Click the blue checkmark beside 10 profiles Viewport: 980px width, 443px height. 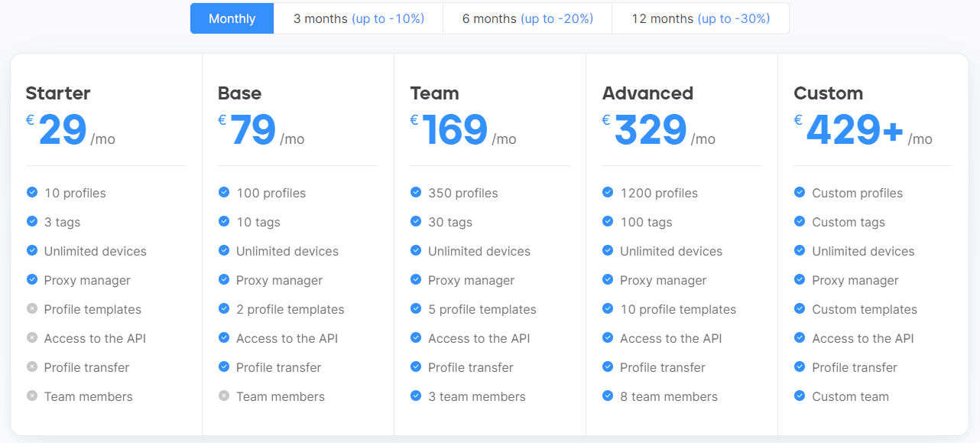pos(32,193)
